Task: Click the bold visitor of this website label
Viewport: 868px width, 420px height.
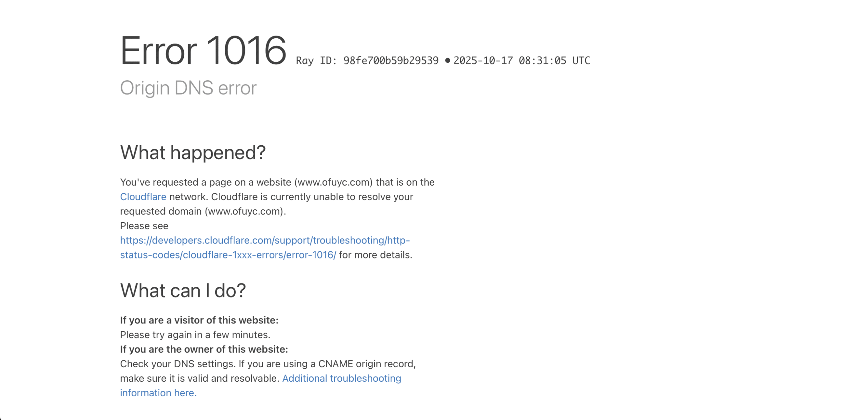Action: click(199, 320)
